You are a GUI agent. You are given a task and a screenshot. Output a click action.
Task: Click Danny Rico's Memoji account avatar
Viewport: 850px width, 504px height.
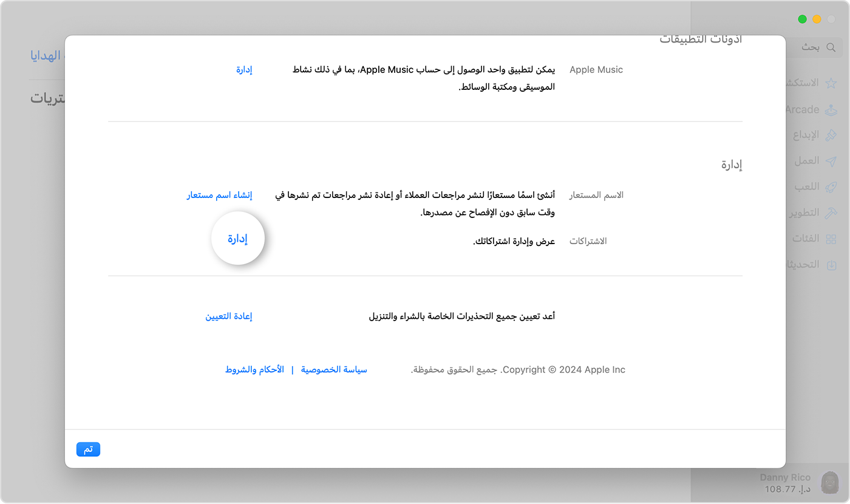pos(829,483)
